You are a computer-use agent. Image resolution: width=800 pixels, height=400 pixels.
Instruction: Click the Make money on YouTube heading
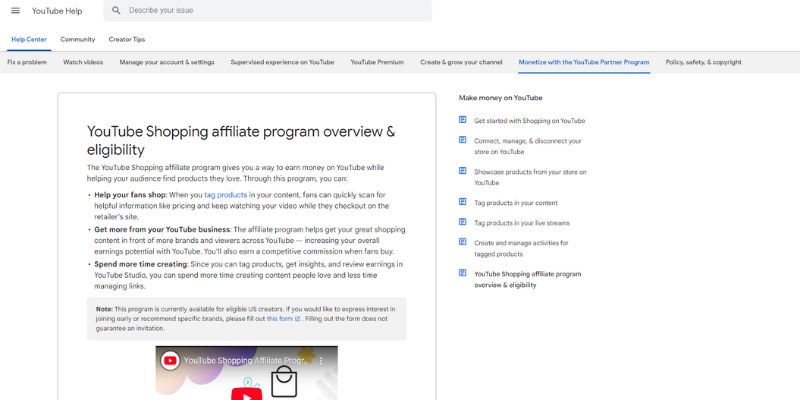point(501,98)
